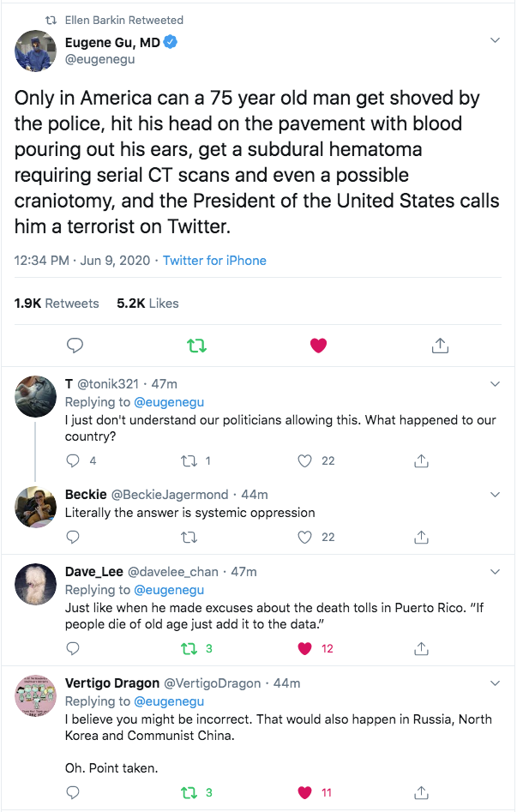View the 1.9K Retweets list

(57, 303)
